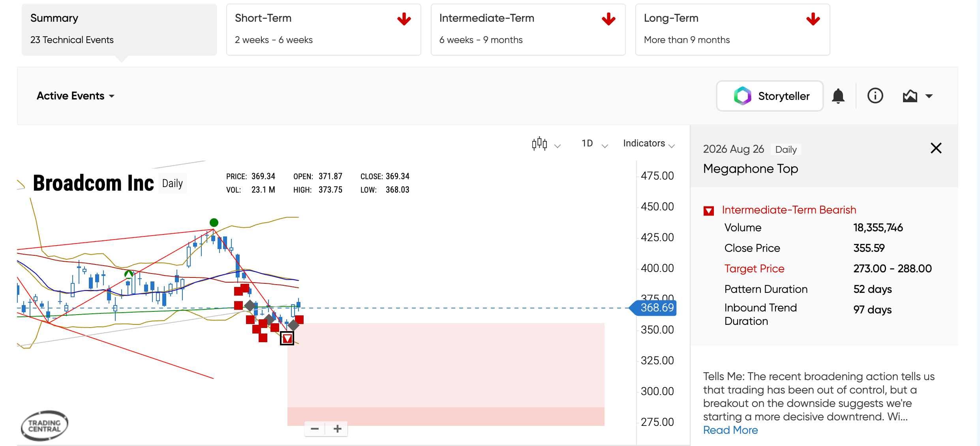Click the 475.00 price axis label
The image size is (980, 446).
coord(657,176)
